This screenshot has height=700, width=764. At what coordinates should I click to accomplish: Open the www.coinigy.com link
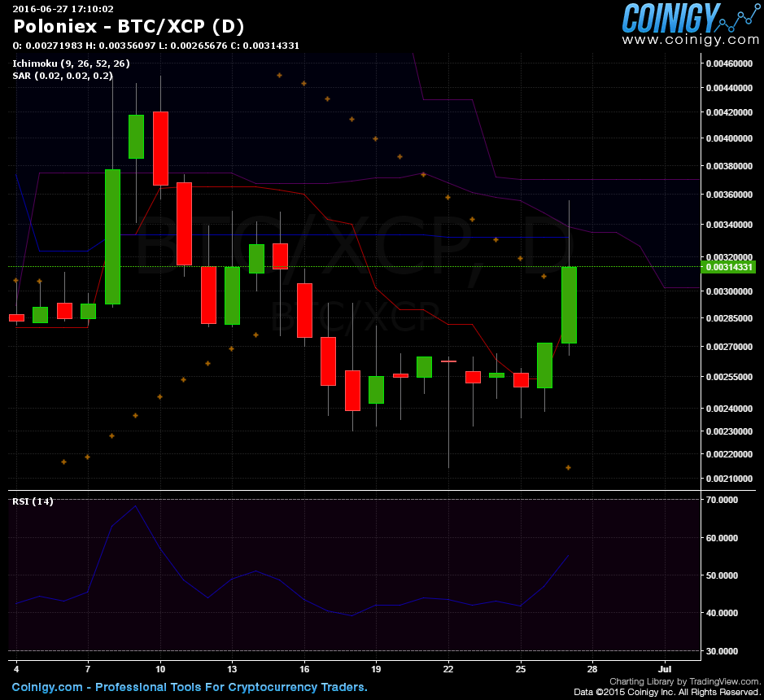point(691,40)
